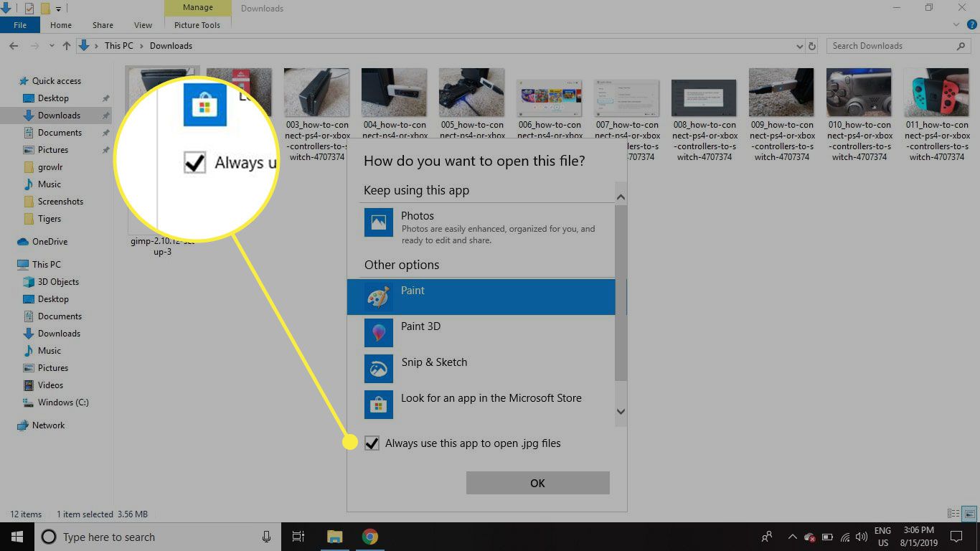Go back with the Back arrow
The image size is (980, 551).
click(14, 46)
